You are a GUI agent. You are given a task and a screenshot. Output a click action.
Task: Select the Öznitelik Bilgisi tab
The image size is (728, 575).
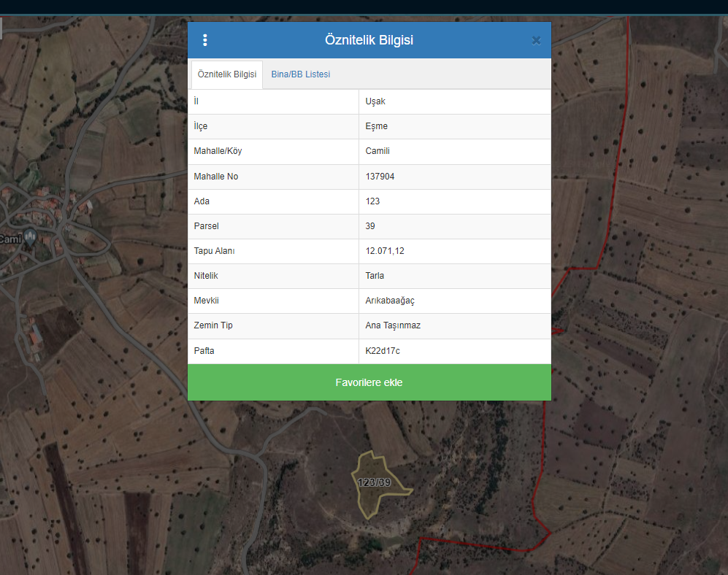click(227, 74)
